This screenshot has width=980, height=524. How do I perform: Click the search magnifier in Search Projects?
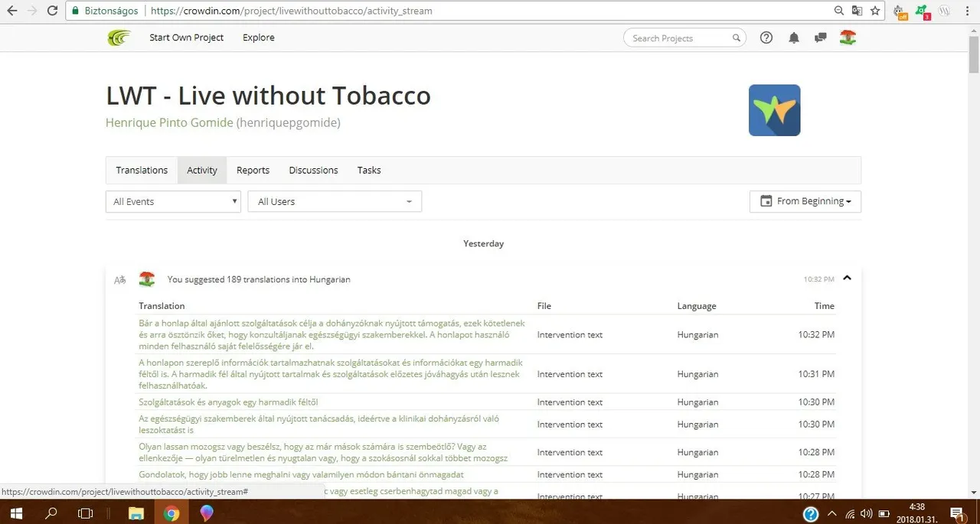point(737,37)
